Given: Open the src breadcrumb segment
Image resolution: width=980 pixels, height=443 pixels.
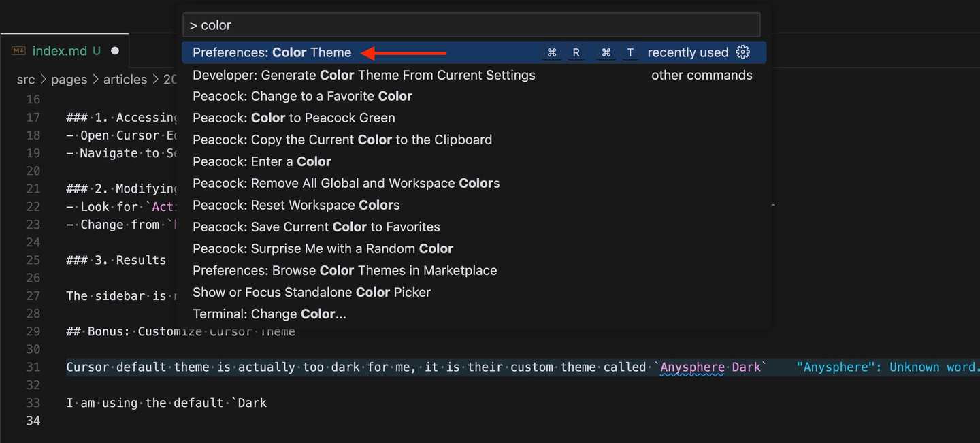Looking at the screenshot, I should pos(26,80).
